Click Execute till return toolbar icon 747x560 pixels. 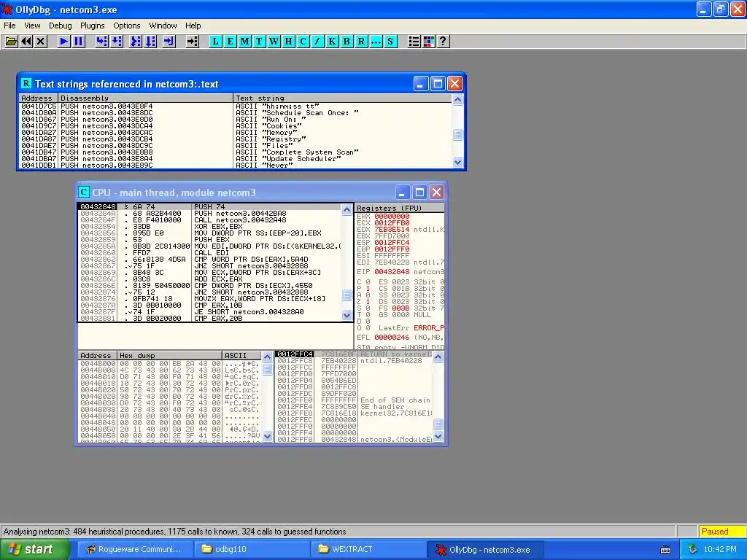(x=169, y=42)
